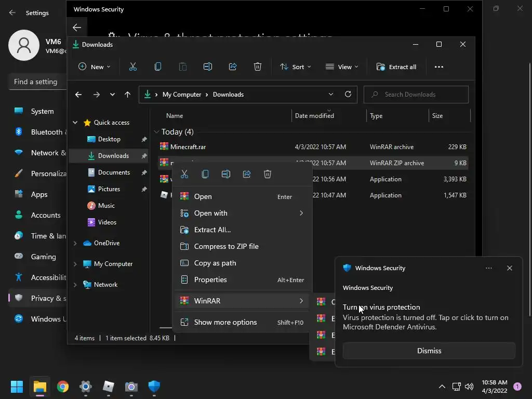Show hidden tray icons chevron
532x399 pixels.
[x=442, y=387]
